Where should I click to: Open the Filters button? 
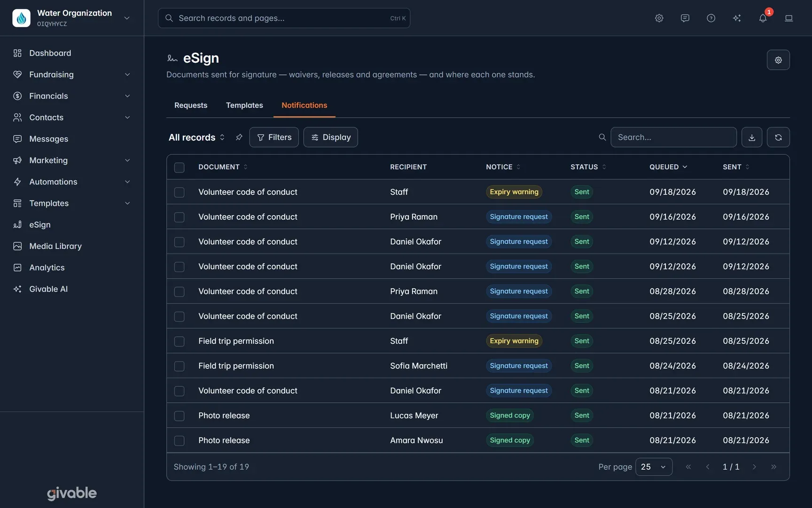(x=274, y=137)
